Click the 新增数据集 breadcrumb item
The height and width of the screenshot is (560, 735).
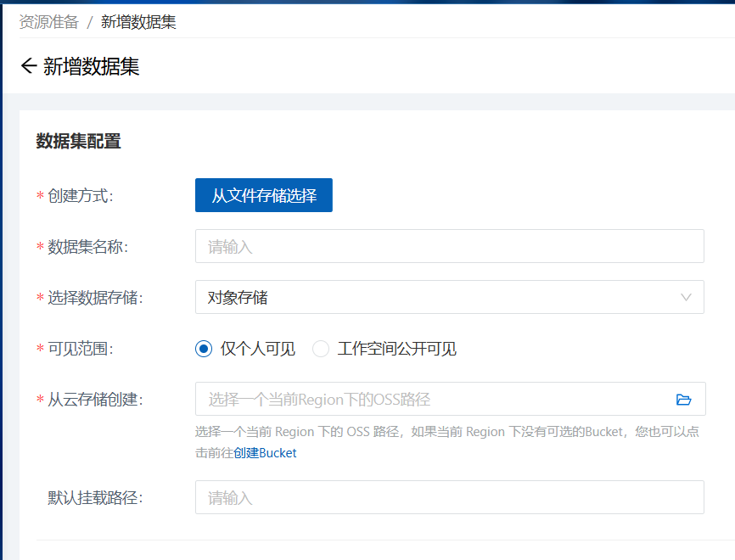click(x=138, y=22)
